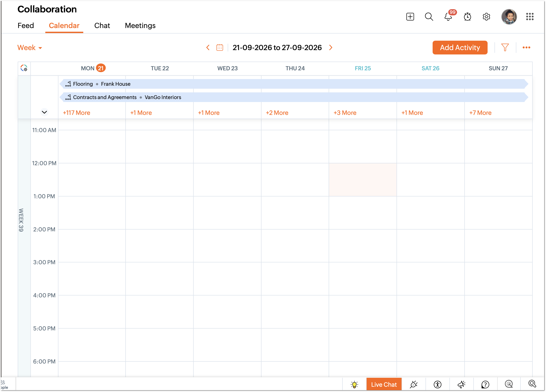Open the date picker calendar icon
This screenshot has height=392, width=546.
pos(220,47)
